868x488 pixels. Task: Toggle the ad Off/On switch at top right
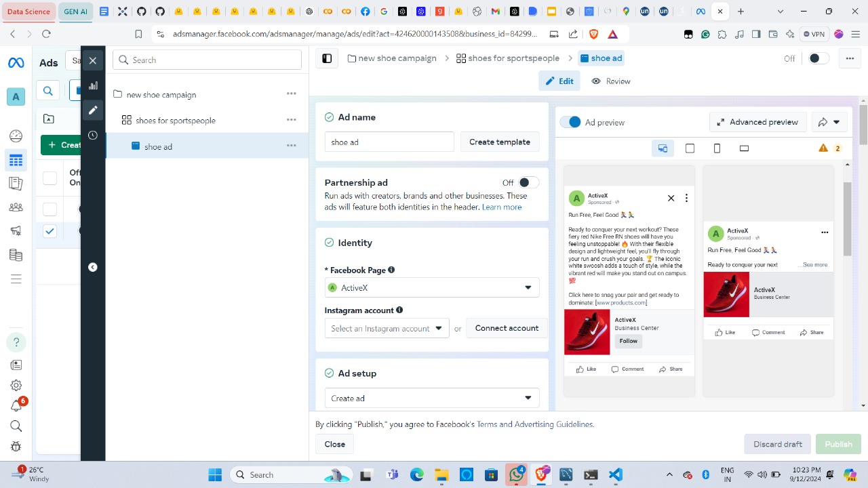coord(818,58)
